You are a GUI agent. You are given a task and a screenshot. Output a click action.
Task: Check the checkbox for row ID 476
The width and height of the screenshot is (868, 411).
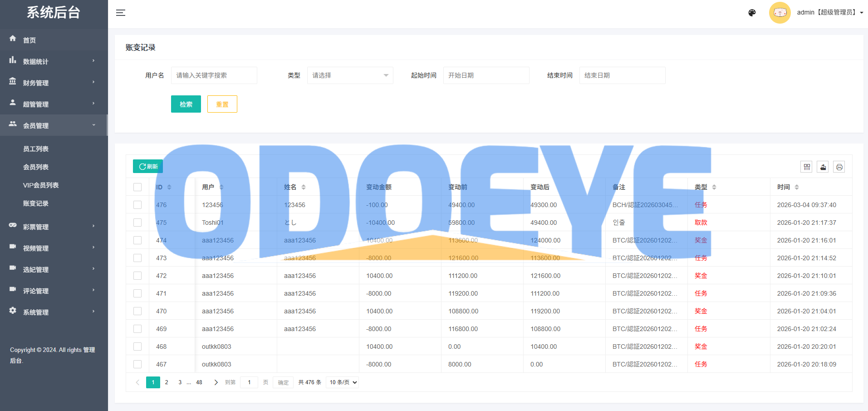pos(137,205)
